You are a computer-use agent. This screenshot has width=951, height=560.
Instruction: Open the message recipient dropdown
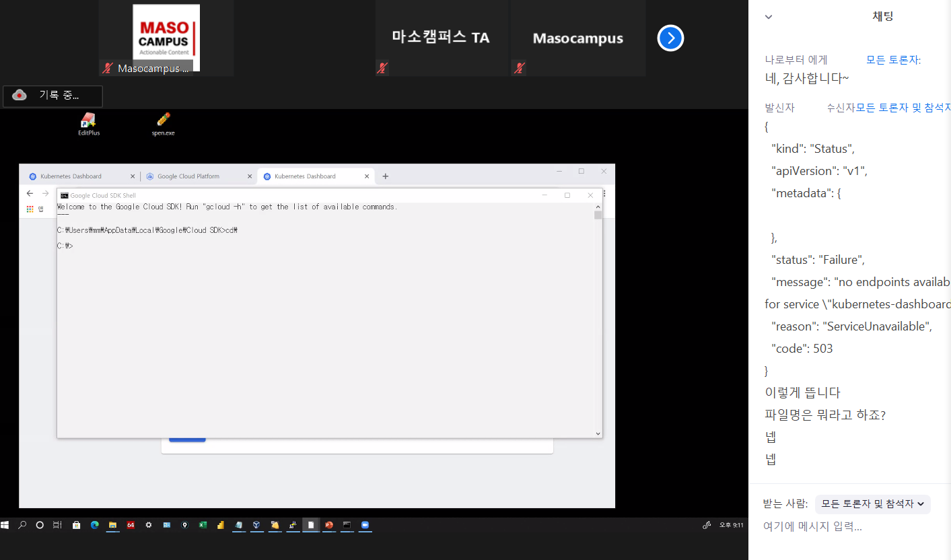pyautogui.click(x=872, y=504)
